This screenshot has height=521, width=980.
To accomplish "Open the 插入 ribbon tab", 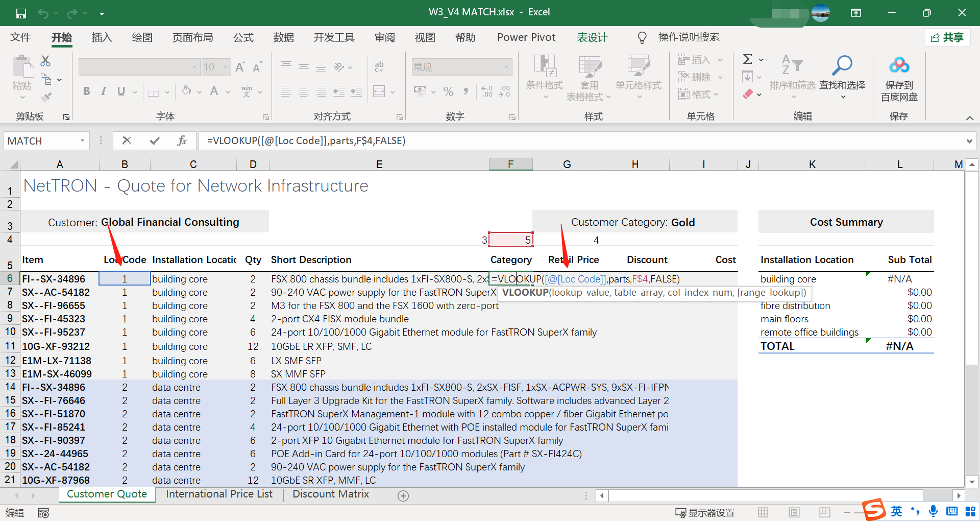I will click(102, 37).
